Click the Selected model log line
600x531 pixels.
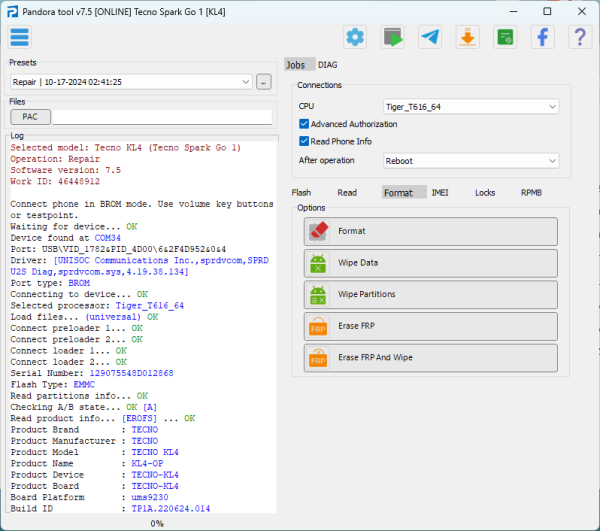click(x=126, y=148)
